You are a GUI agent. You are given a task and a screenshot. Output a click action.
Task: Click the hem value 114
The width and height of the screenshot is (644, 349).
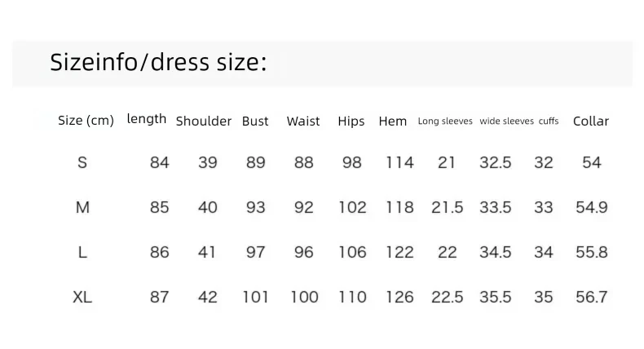399,162
